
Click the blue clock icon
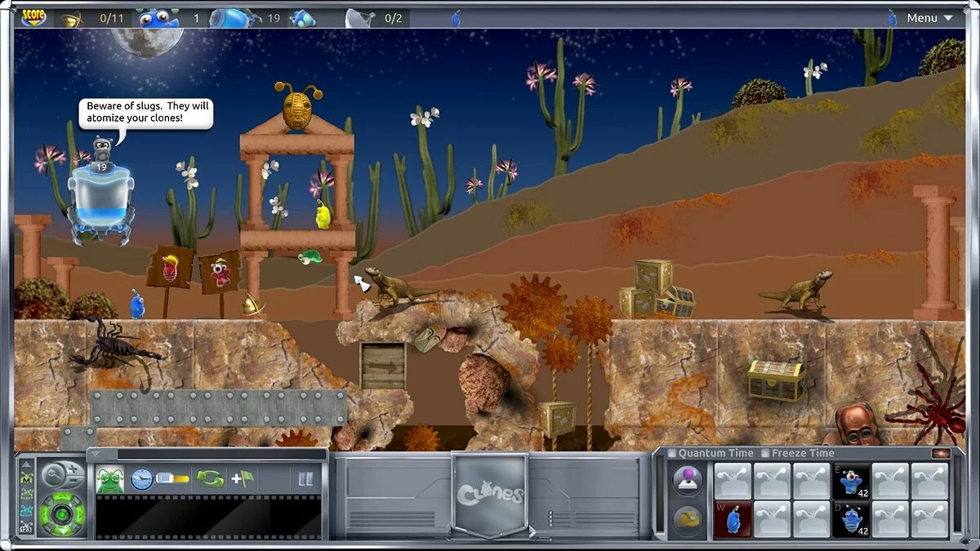(141, 478)
